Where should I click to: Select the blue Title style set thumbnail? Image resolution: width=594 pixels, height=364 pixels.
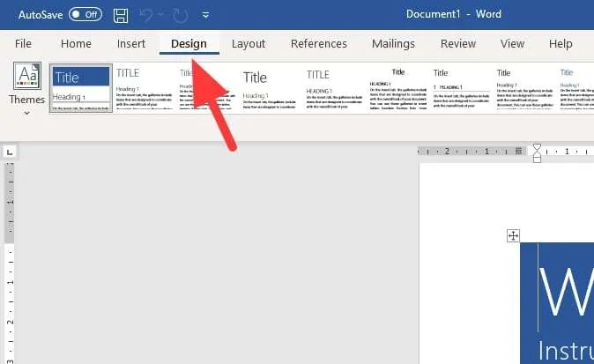point(81,88)
